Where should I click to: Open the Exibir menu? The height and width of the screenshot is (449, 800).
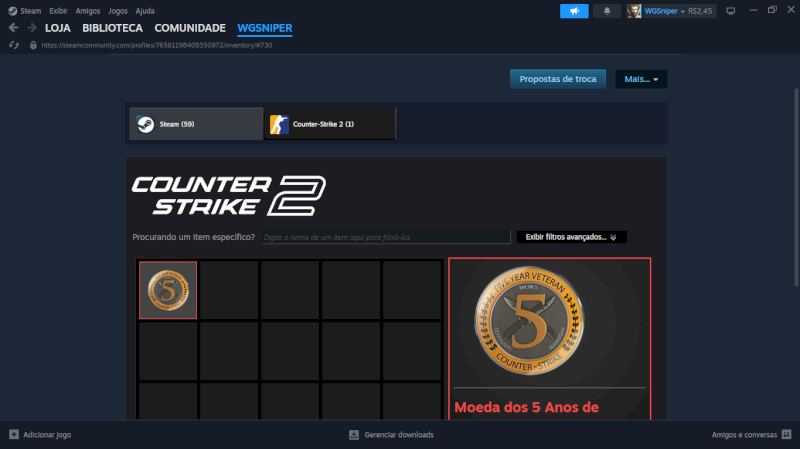click(x=58, y=11)
